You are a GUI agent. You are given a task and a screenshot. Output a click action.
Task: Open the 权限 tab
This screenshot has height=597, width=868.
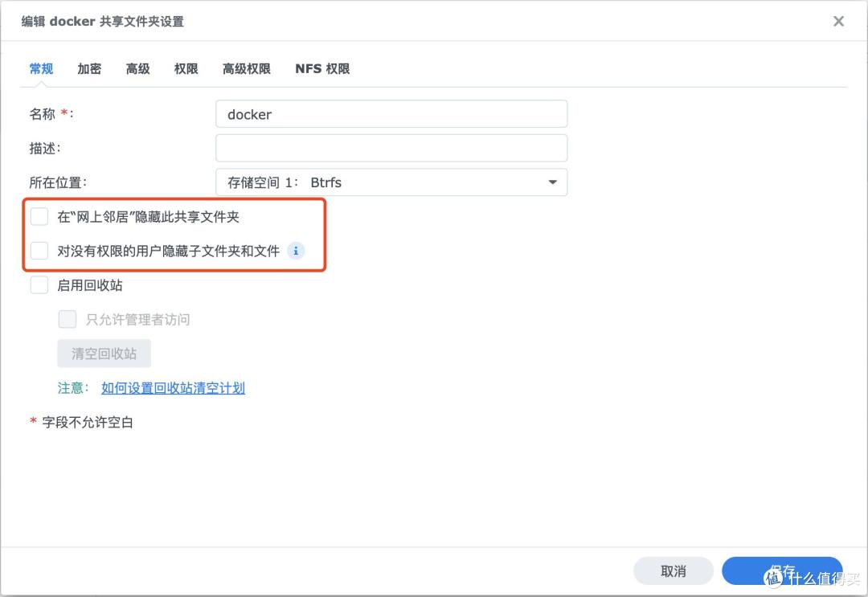(x=186, y=68)
